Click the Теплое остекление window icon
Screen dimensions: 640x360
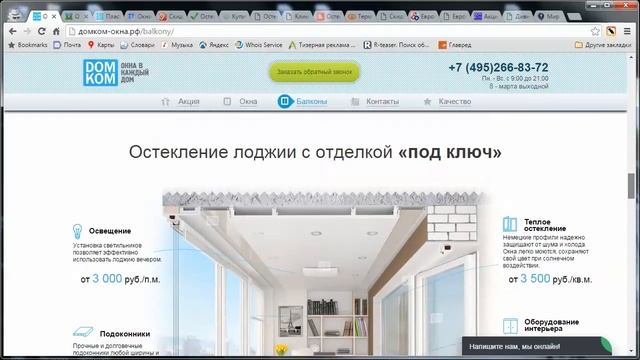pyautogui.click(x=509, y=224)
